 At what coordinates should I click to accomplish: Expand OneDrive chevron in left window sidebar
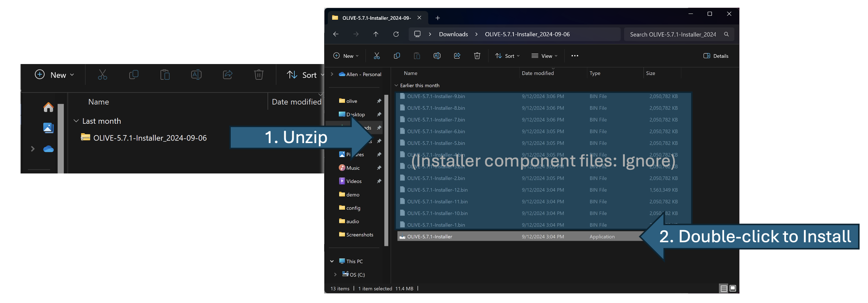point(33,149)
